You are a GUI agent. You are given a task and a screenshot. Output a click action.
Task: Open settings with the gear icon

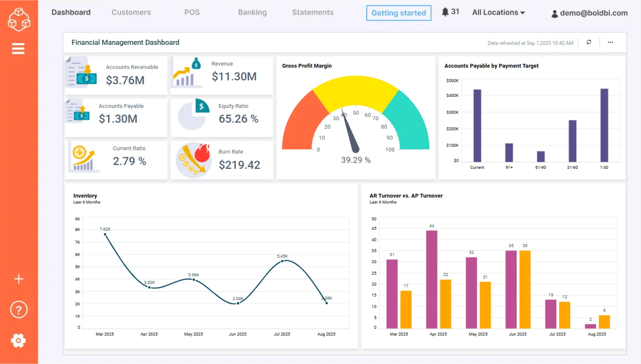(19, 340)
